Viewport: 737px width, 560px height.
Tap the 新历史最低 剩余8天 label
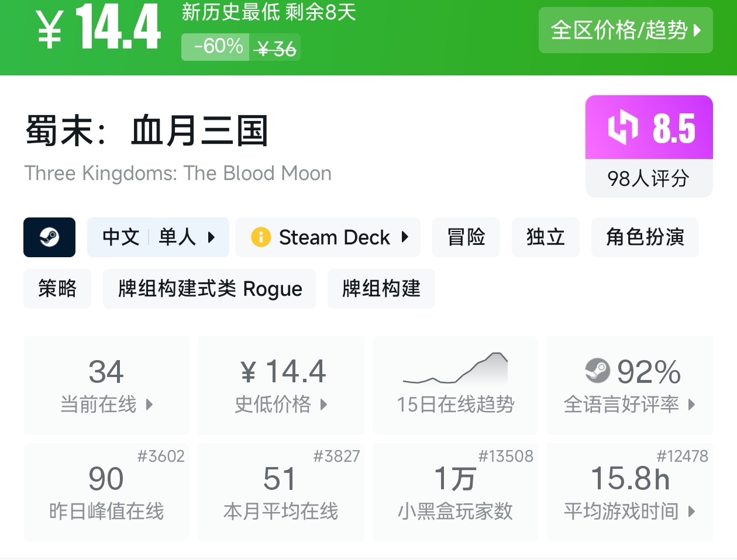pyautogui.click(x=268, y=12)
